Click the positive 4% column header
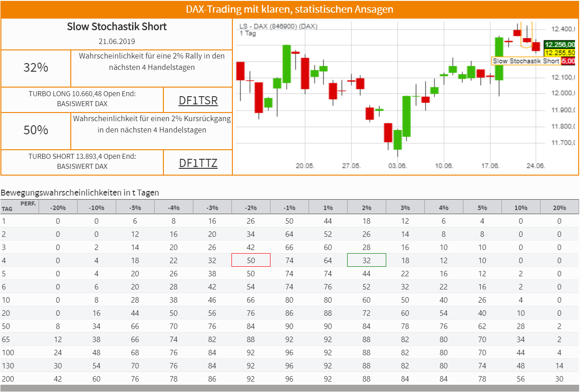The image size is (580, 392). coord(444,208)
